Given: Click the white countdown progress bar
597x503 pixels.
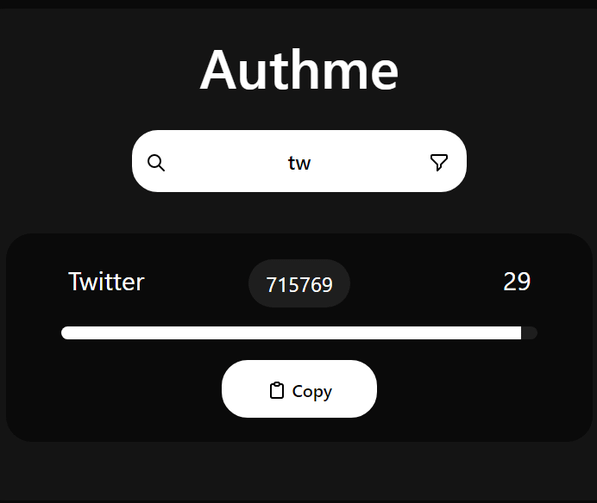Looking at the screenshot, I should (x=291, y=333).
